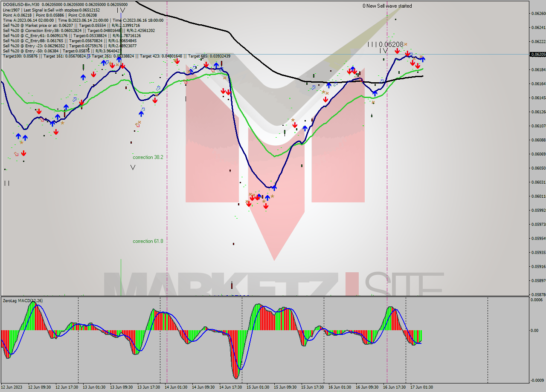Click the '12 Jun 17:30' time label
Screen dimensions: 546x392
tap(67, 387)
